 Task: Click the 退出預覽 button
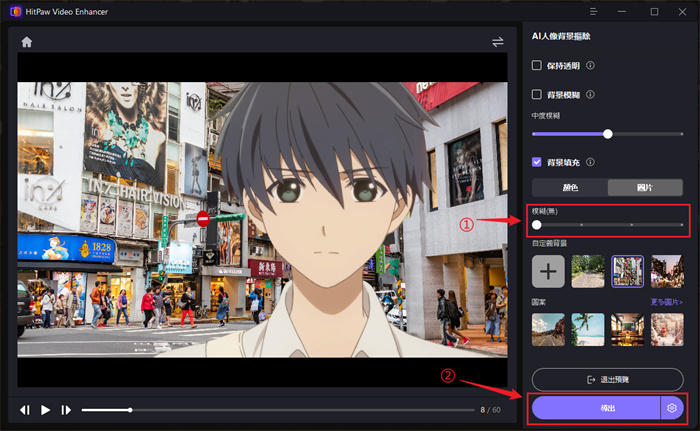point(608,379)
